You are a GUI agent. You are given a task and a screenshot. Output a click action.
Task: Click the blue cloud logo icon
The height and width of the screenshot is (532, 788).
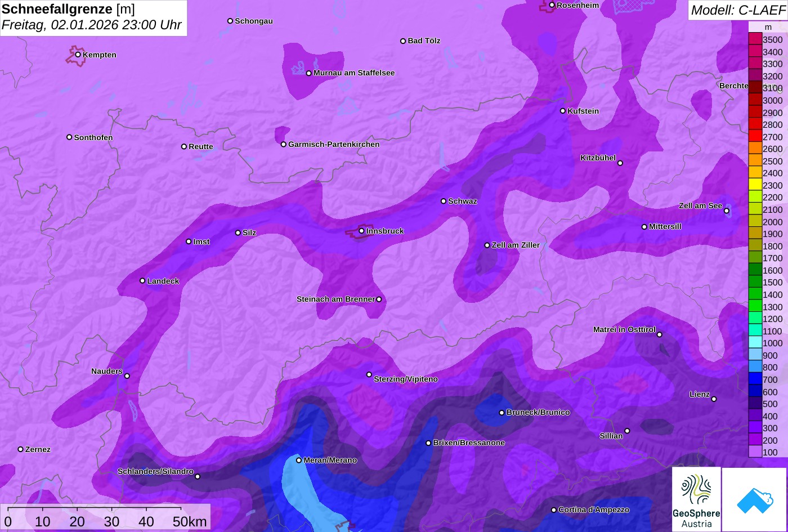754,499
